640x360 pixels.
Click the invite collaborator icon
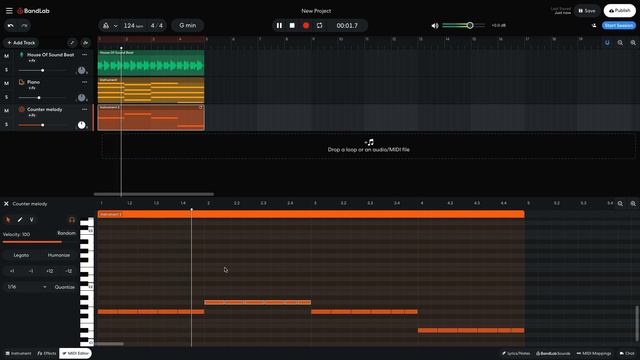tap(594, 25)
